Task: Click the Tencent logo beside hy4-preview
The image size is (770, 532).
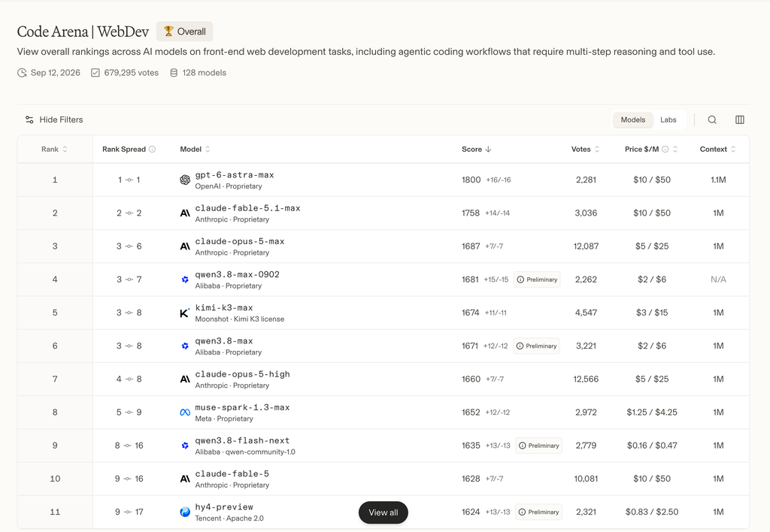Action: pyautogui.click(x=185, y=512)
